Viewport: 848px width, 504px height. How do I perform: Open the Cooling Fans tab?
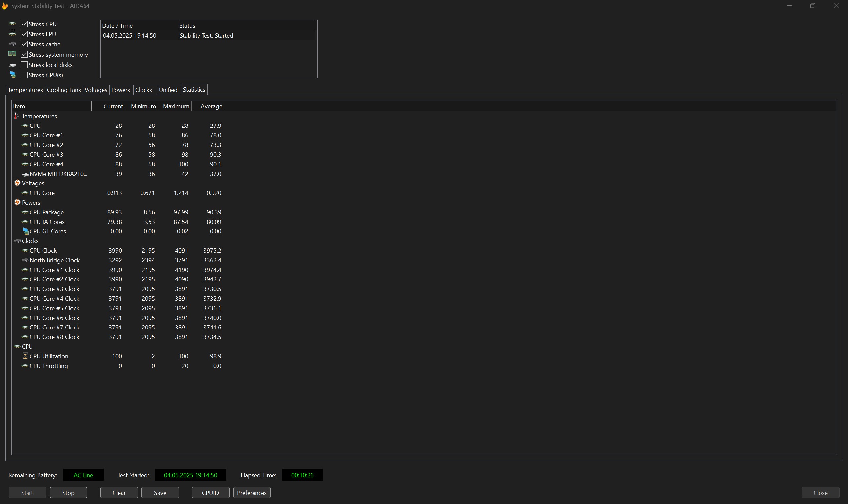pos(64,90)
